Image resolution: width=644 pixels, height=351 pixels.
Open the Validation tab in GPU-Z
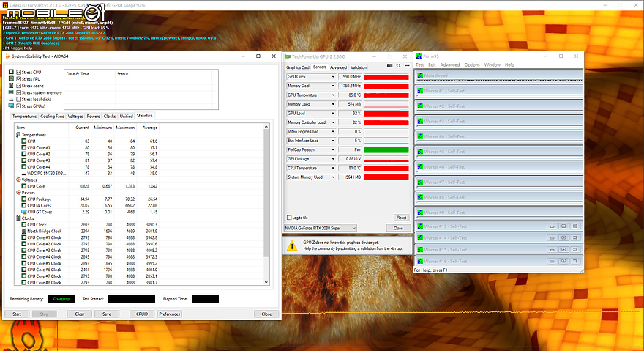click(358, 67)
